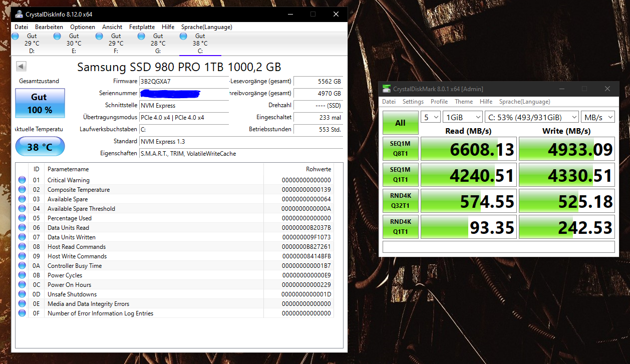Click the blue status icon beside Percentage Used

click(x=21, y=218)
